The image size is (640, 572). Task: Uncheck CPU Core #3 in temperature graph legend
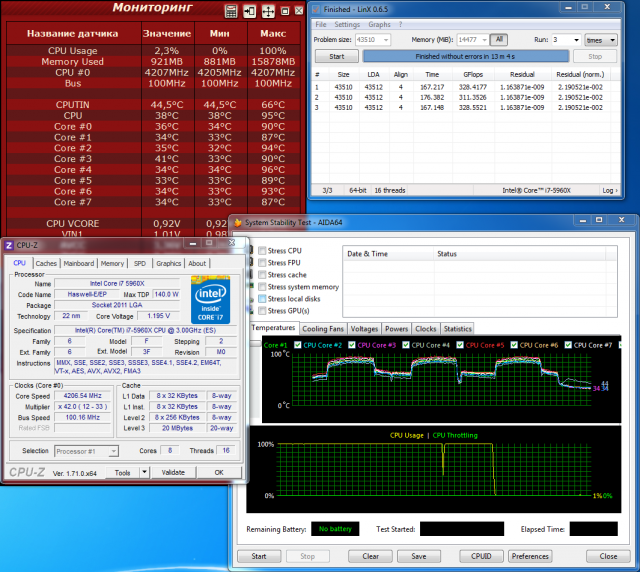[352, 345]
